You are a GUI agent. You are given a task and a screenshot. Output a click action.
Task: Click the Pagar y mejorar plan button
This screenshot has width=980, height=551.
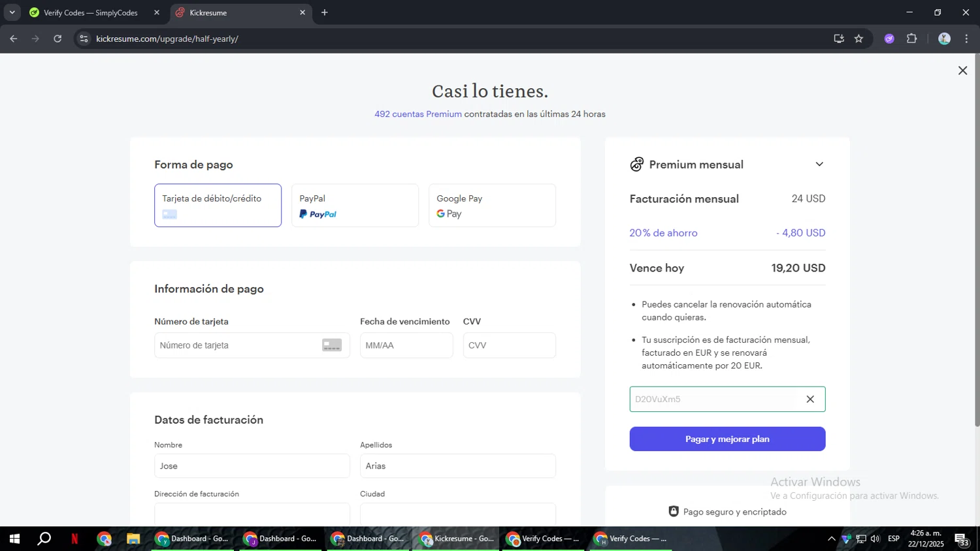coord(727,439)
